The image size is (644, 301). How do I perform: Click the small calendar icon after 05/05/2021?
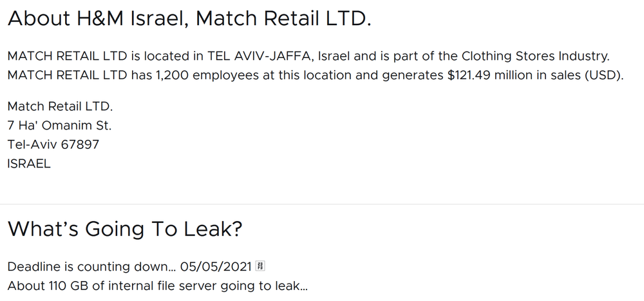[x=260, y=266]
